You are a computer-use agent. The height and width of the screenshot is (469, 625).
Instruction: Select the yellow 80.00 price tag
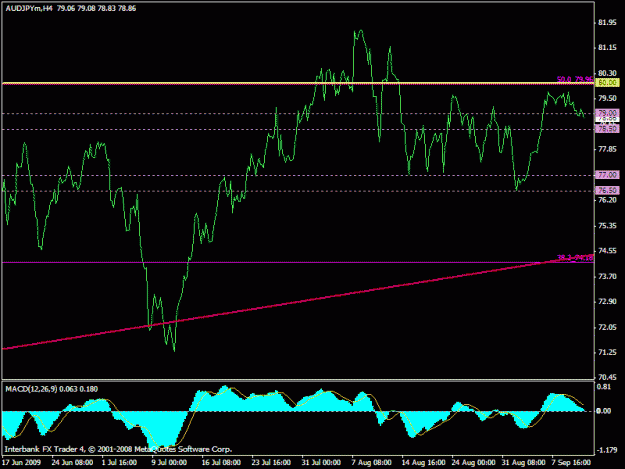pyautogui.click(x=607, y=82)
